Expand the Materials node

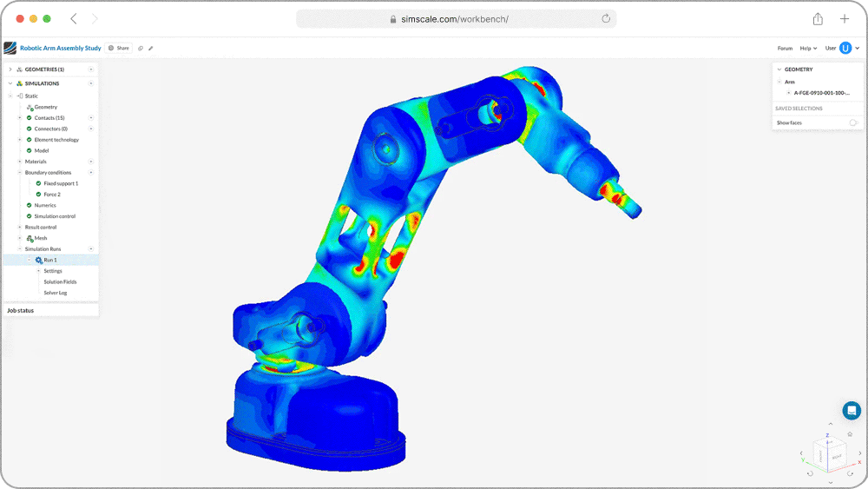point(19,162)
